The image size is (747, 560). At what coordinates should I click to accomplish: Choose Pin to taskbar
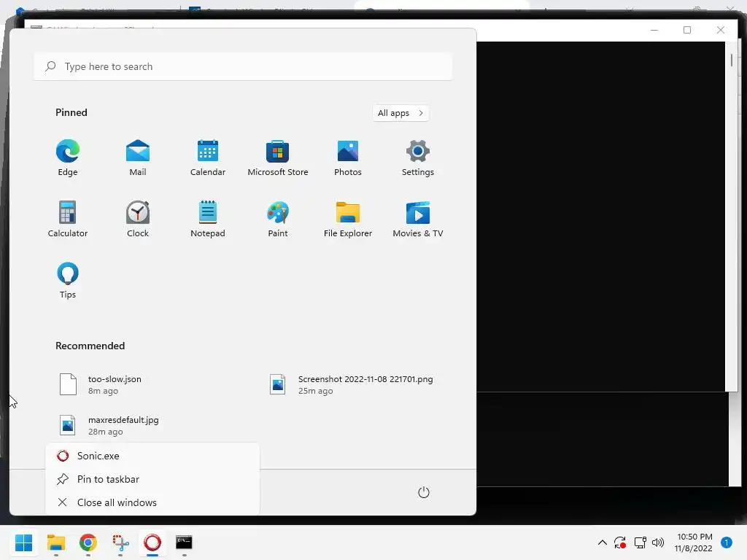(152, 479)
